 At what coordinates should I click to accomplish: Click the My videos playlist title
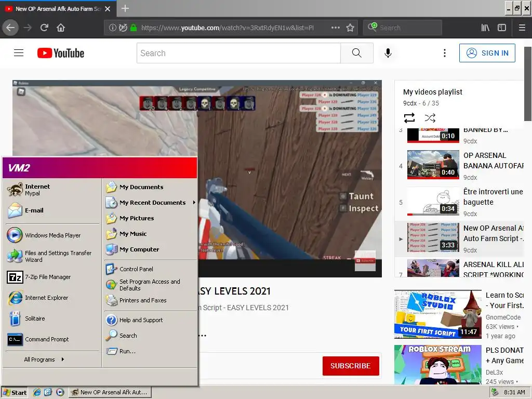point(433,92)
